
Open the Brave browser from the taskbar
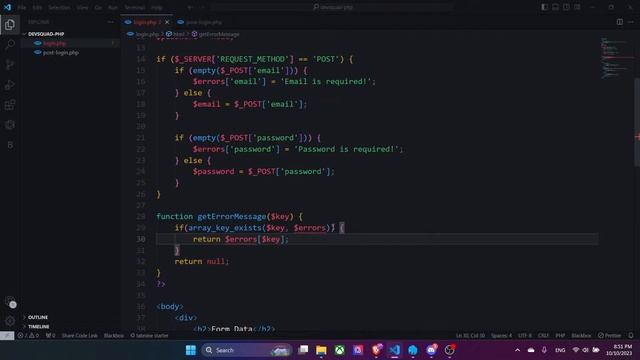click(376, 350)
